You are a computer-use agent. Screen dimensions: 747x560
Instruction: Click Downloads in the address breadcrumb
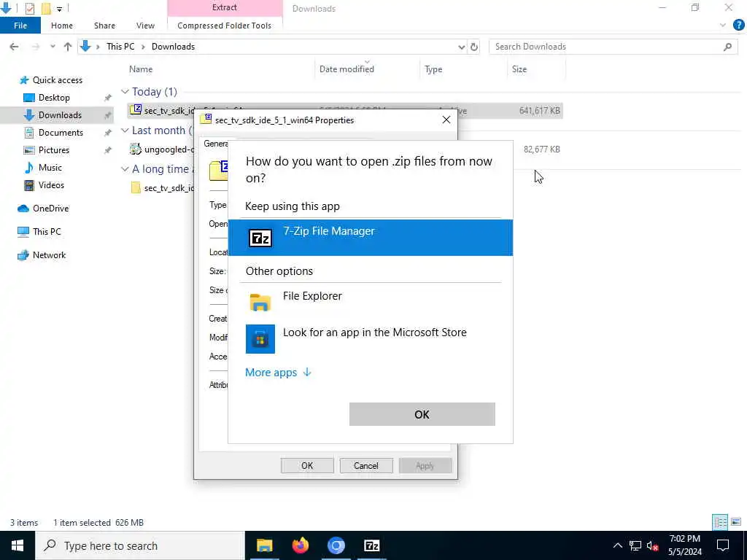(x=173, y=47)
